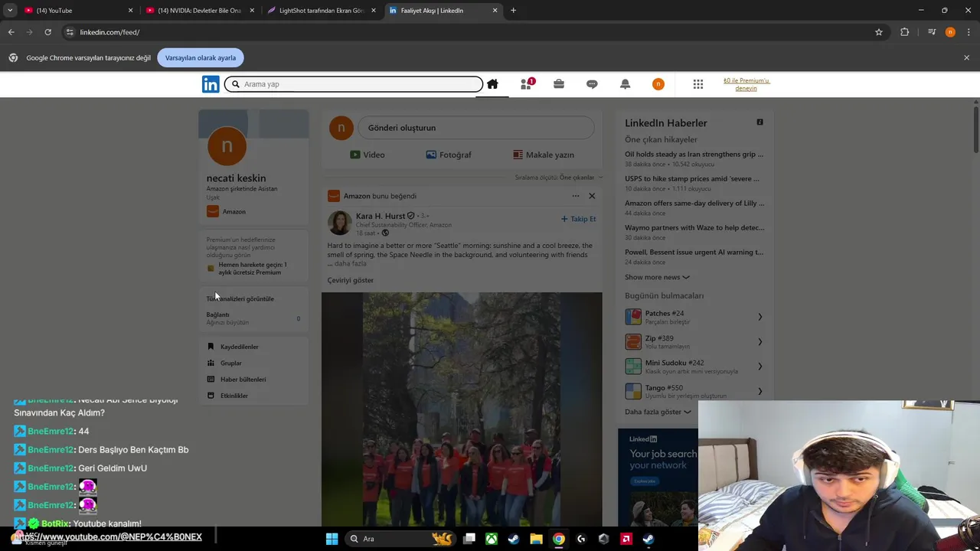Open LinkedIn home logo
The width and height of the screenshot is (980, 551).
pyautogui.click(x=211, y=84)
